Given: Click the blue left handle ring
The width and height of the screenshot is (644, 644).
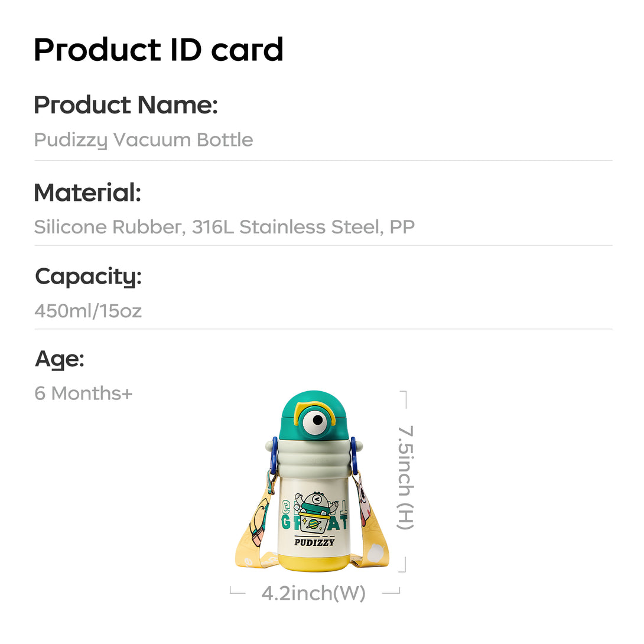Looking at the screenshot, I should point(274,456).
